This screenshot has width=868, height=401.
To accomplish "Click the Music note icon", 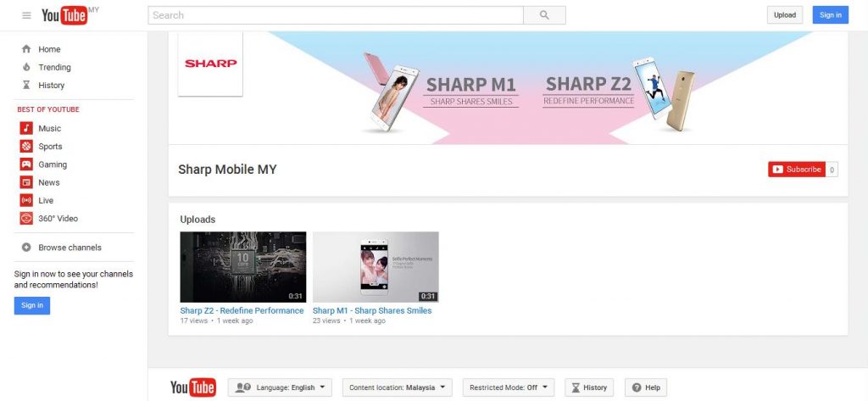I will 26,128.
